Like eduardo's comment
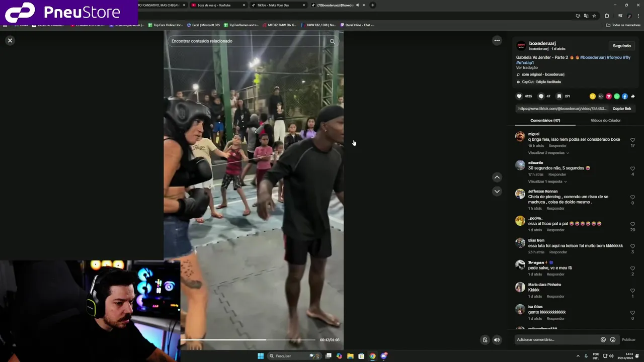Viewport: 644px width, 362px height. tap(632, 168)
